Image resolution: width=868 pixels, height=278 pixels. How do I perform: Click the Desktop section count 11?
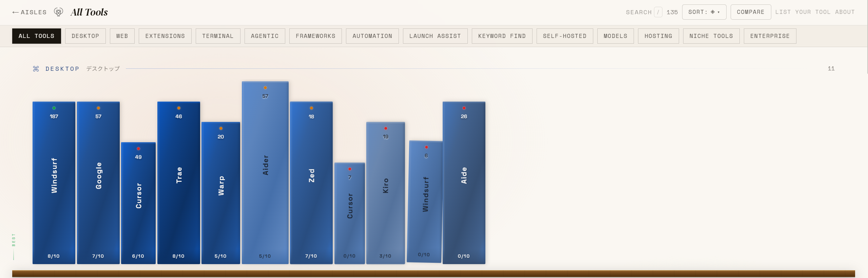(831, 68)
